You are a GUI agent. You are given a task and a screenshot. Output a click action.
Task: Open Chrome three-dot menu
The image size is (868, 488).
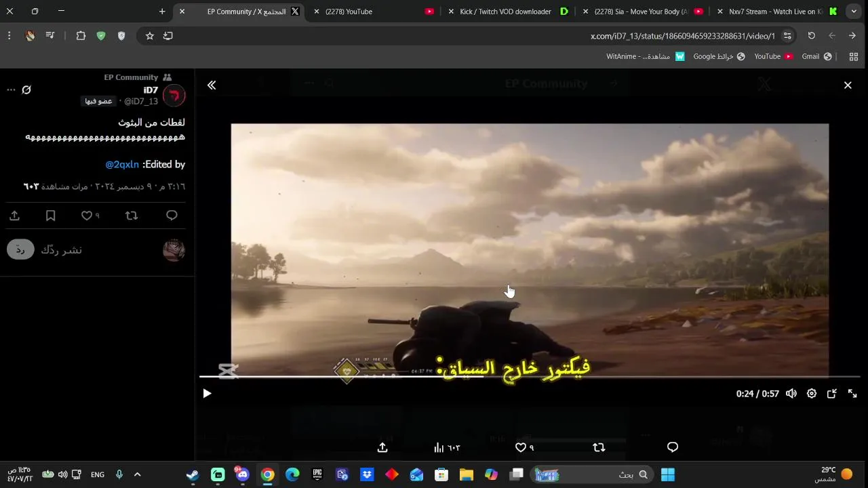pos(9,36)
